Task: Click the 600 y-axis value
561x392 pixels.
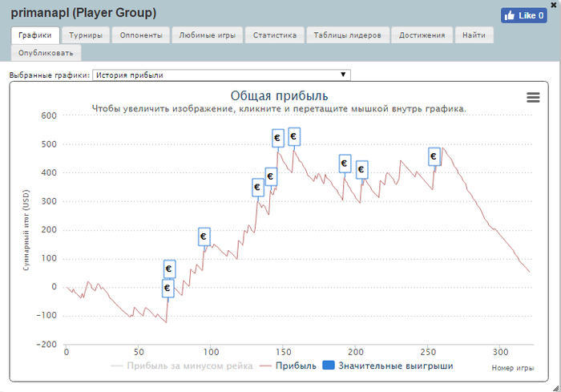Action: 49,115
